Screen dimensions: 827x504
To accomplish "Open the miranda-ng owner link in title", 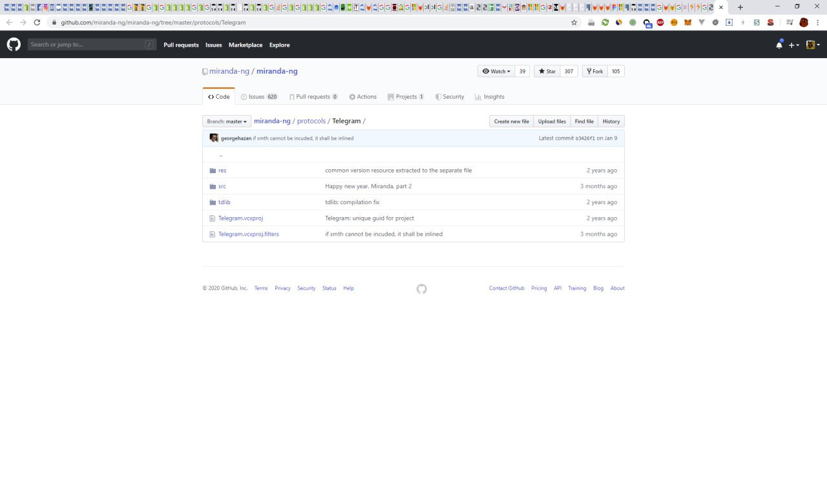I will pyautogui.click(x=229, y=71).
